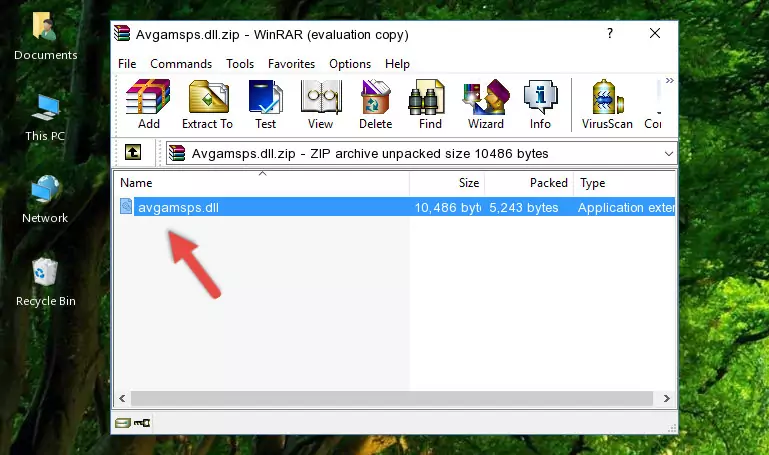Viewport: 769px width, 455px height.
Task: Open the Commands menu
Action: click(181, 64)
